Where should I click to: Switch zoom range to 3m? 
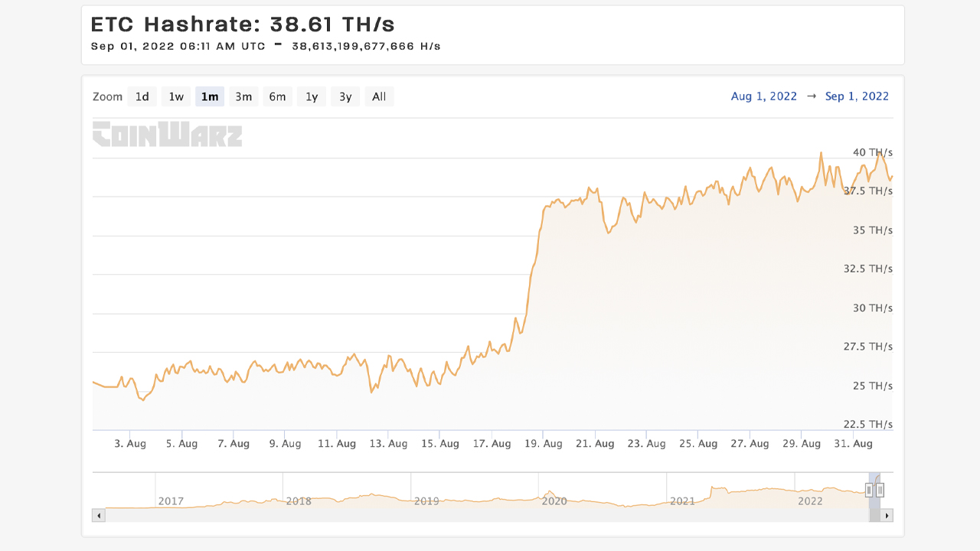(243, 96)
